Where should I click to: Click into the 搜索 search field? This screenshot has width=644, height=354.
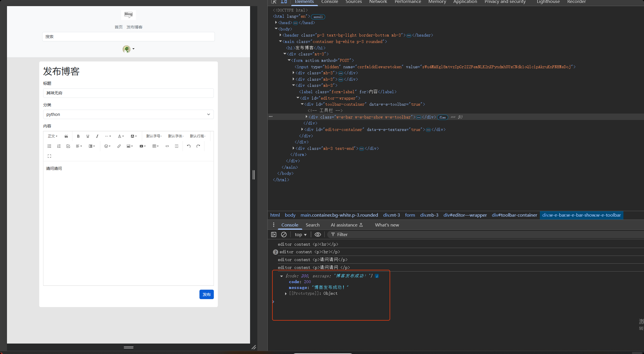(x=128, y=37)
